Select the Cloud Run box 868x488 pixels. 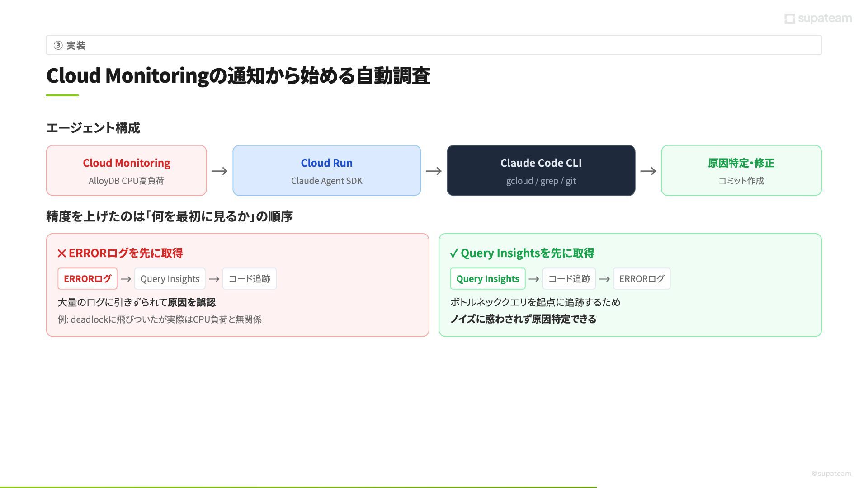coord(327,170)
